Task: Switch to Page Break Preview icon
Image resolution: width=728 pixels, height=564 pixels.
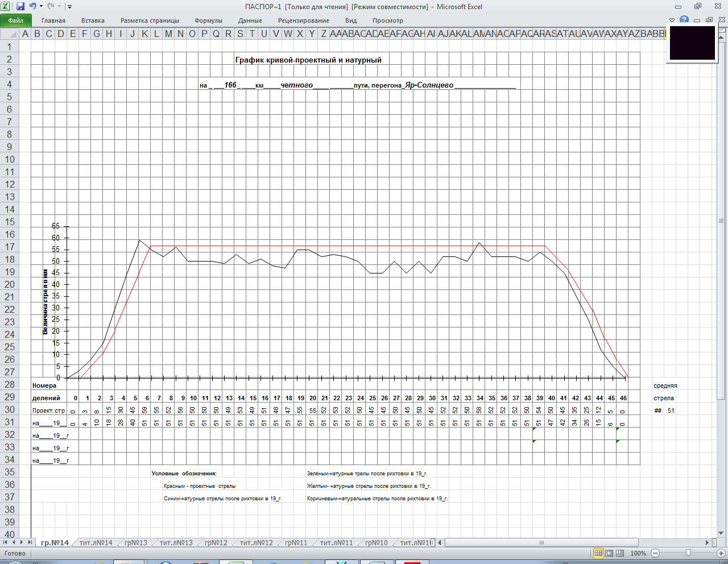Action: coord(620,553)
